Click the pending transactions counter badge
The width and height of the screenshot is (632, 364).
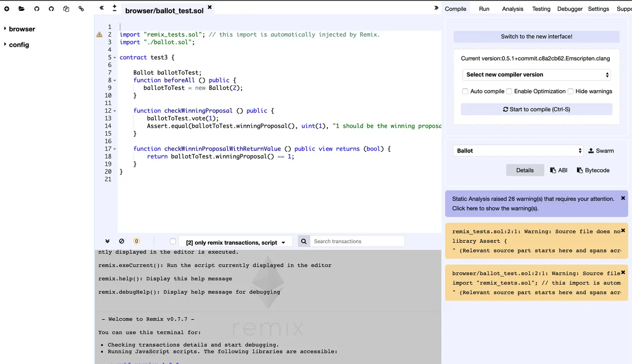coord(137,241)
